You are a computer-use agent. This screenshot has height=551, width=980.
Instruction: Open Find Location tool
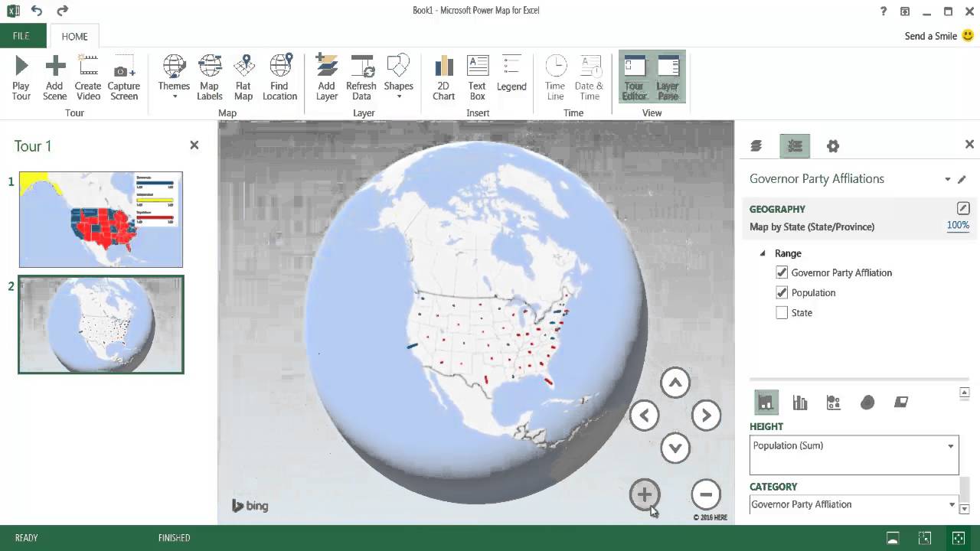point(279,78)
